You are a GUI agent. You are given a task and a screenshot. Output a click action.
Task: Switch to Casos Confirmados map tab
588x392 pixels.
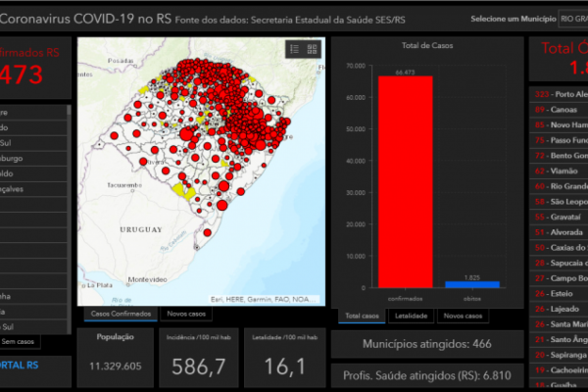pyautogui.click(x=122, y=314)
